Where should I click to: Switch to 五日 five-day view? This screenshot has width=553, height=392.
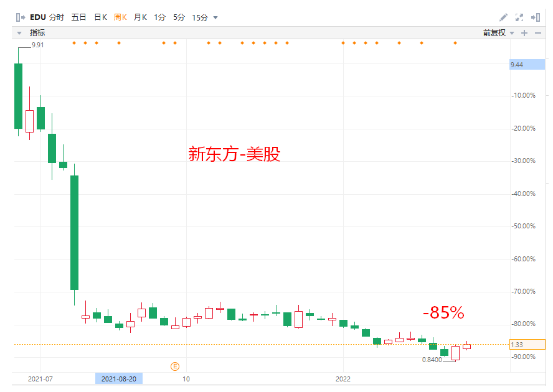[x=79, y=17]
